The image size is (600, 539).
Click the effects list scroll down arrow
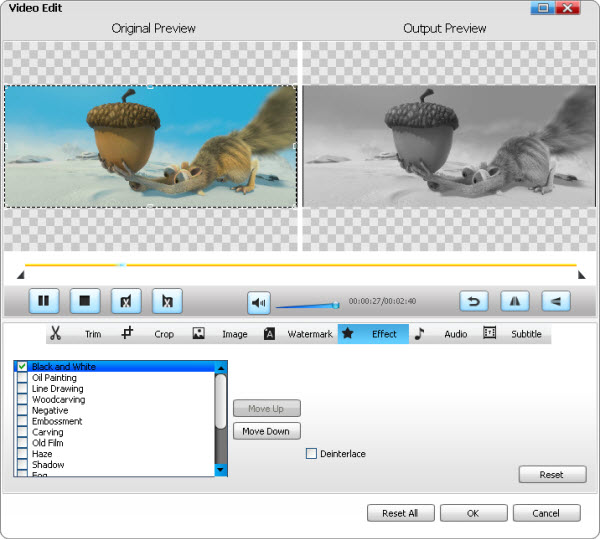(221, 470)
